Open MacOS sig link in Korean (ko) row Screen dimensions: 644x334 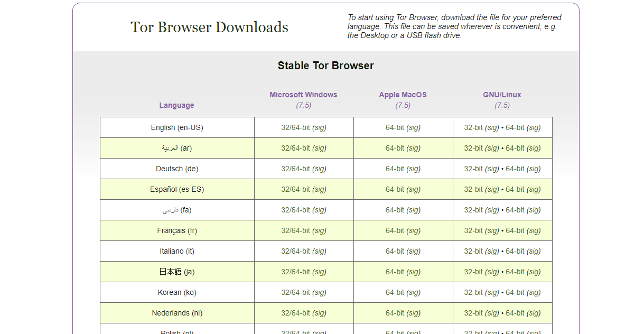pos(414,292)
